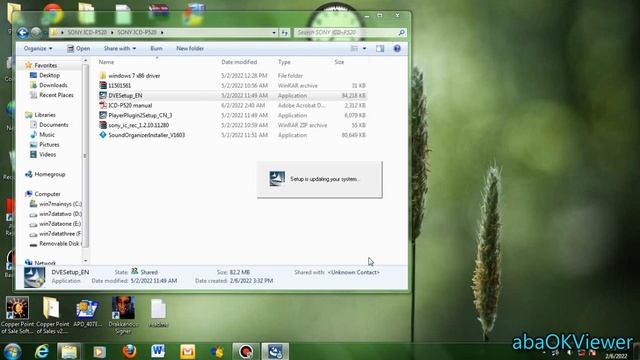640x360 pixels.
Task: Open the win7datatwo (D:) drive
Action: click(60, 214)
